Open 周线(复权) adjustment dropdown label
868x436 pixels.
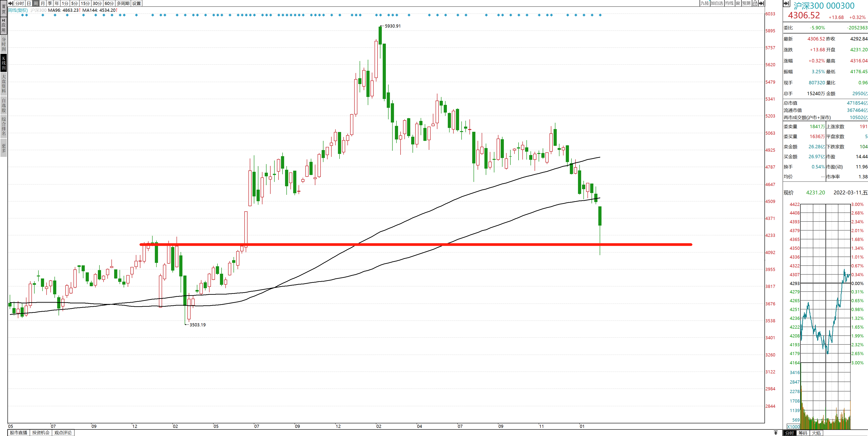tap(18, 10)
